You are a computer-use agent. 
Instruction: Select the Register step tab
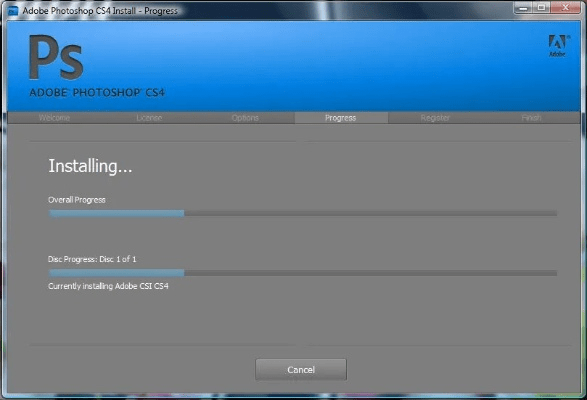[x=435, y=118]
